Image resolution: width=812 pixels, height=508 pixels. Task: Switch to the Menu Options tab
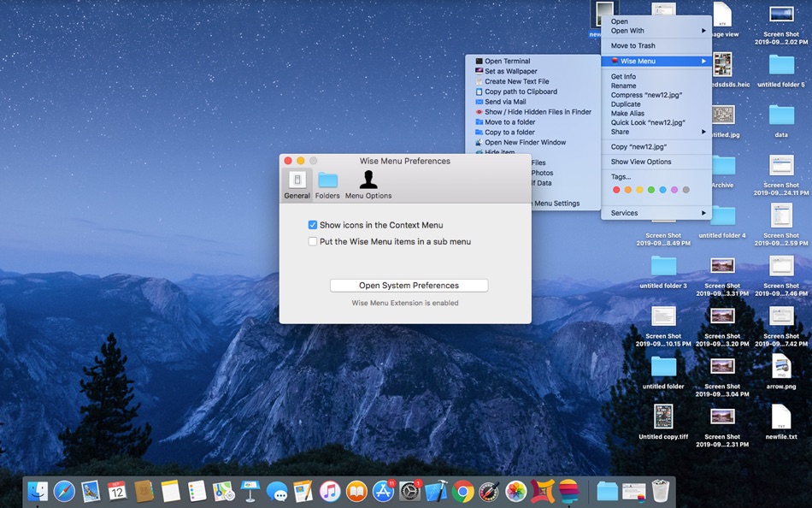[368, 185]
